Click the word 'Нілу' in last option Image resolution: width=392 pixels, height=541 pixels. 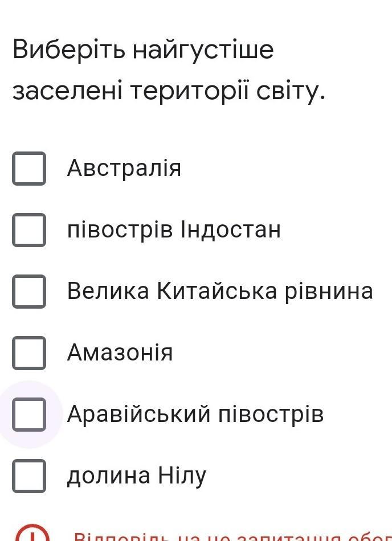[183, 476]
